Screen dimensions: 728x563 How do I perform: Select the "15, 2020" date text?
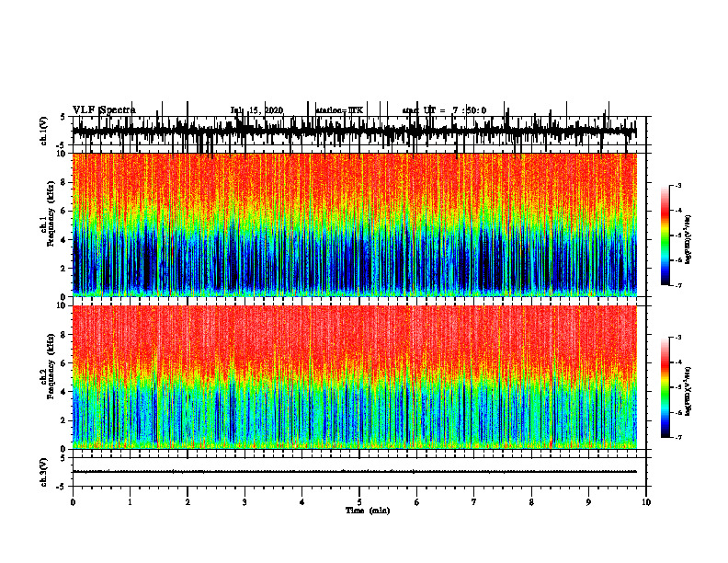pyautogui.click(x=266, y=110)
